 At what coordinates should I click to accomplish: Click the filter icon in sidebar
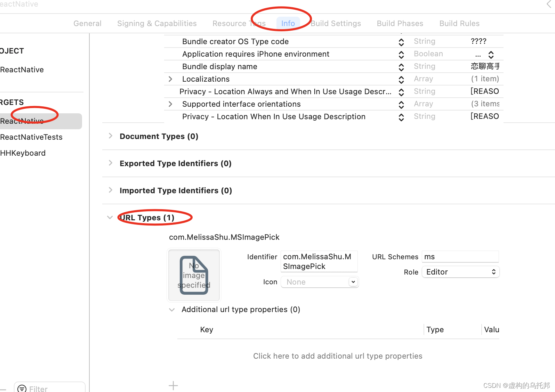coord(22,389)
